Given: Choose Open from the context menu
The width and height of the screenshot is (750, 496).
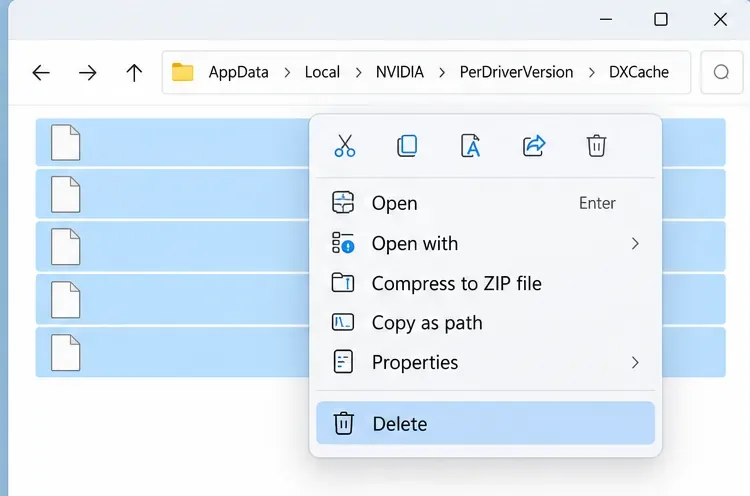Looking at the screenshot, I should (485, 203).
